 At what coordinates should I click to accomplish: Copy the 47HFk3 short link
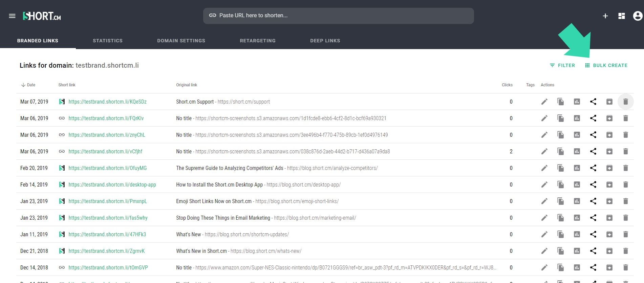pos(561,234)
